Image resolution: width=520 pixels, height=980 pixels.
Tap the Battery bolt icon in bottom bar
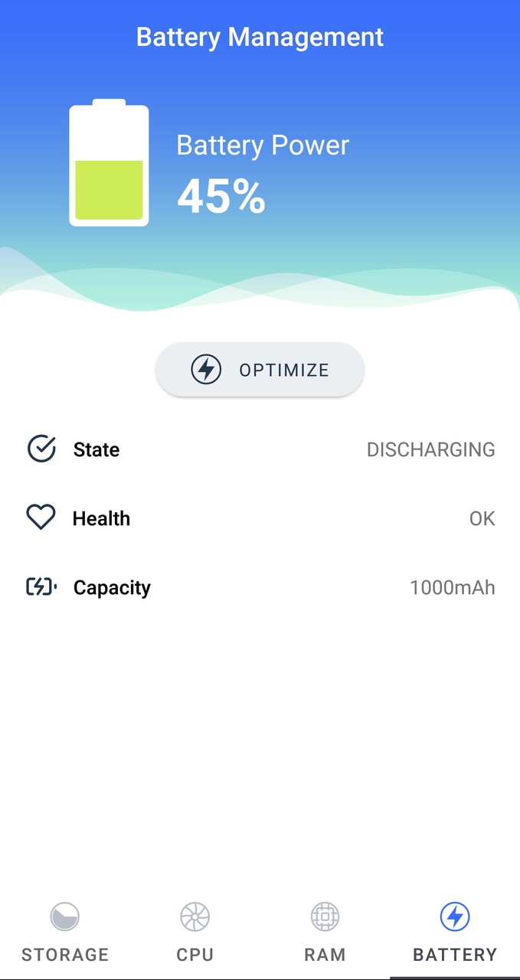pyautogui.click(x=455, y=916)
